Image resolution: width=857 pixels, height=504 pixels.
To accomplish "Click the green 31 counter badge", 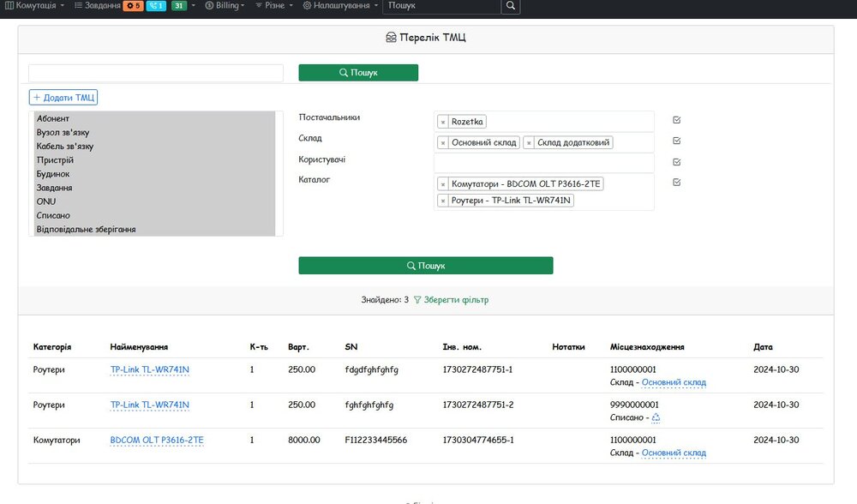I will point(178,6).
